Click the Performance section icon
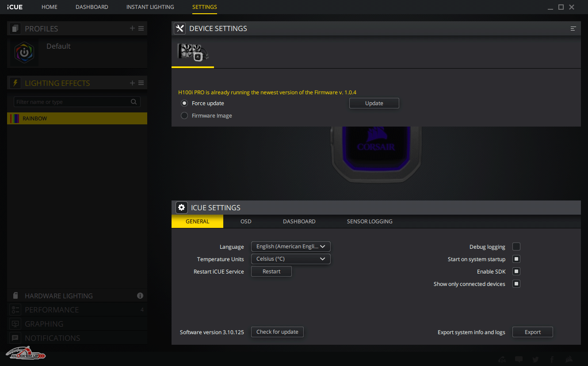Viewport: 588px width, 366px height. pyautogui.click(x=15, y=310)
